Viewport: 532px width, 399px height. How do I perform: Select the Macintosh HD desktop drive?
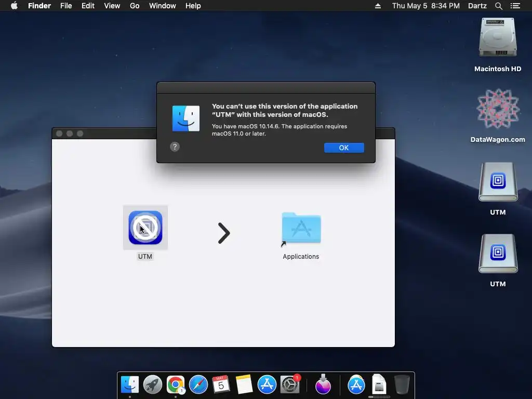pos(498,37)
